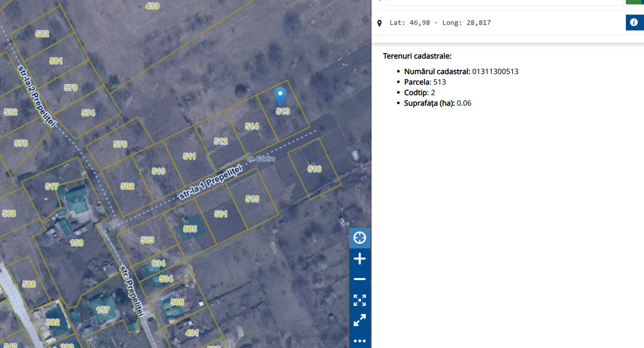Image resolution: width=644 pixels, height=348 pixels.
Task: Select parcel 581 on the map
Action: point(56,61)
